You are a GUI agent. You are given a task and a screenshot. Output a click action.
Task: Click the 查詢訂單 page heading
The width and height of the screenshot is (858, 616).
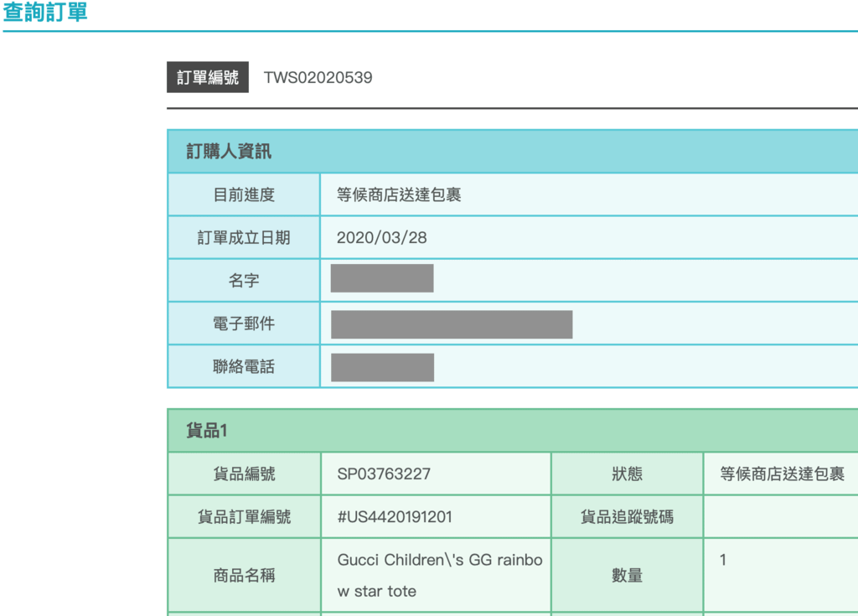[45, 12]
